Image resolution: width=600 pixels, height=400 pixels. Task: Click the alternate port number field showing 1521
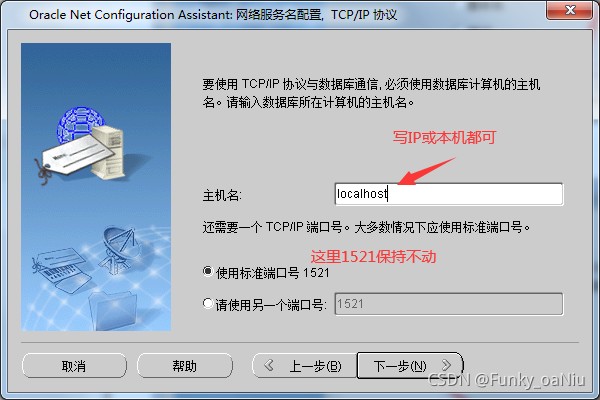[449, 304]
